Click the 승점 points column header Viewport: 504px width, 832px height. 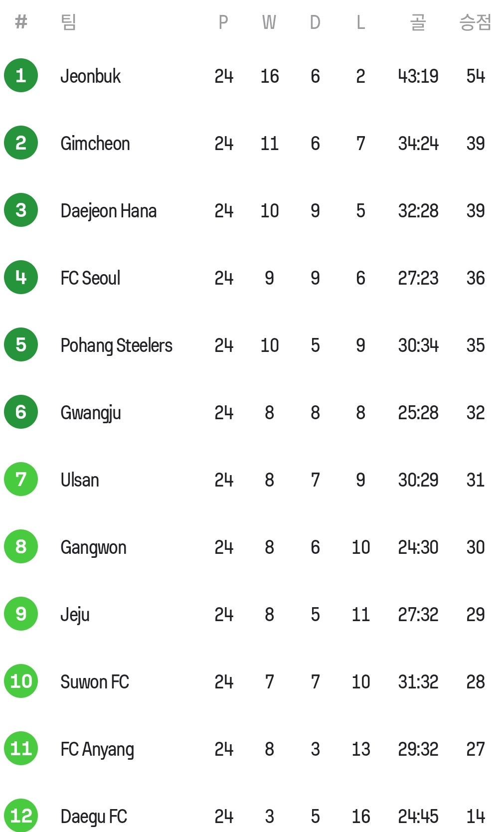(475, 22)
